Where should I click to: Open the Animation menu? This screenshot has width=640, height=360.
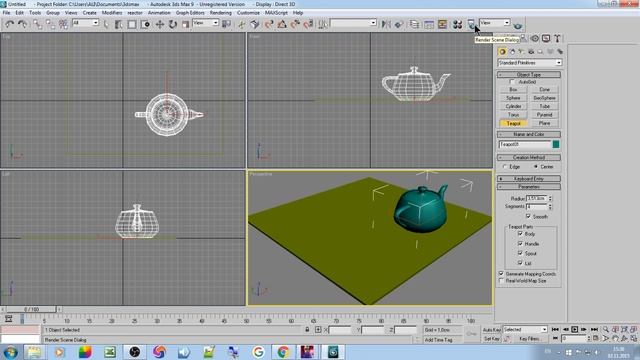coord(159,13)
